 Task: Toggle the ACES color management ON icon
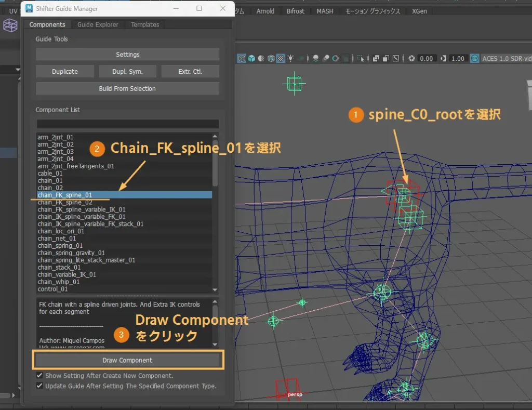click(x=474, y=59)
